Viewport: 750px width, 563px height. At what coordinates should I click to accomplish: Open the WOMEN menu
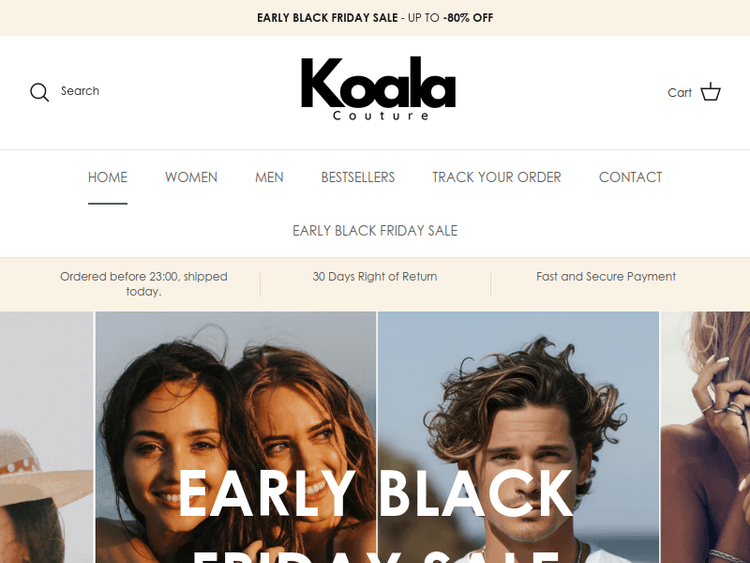pos(191,177)
